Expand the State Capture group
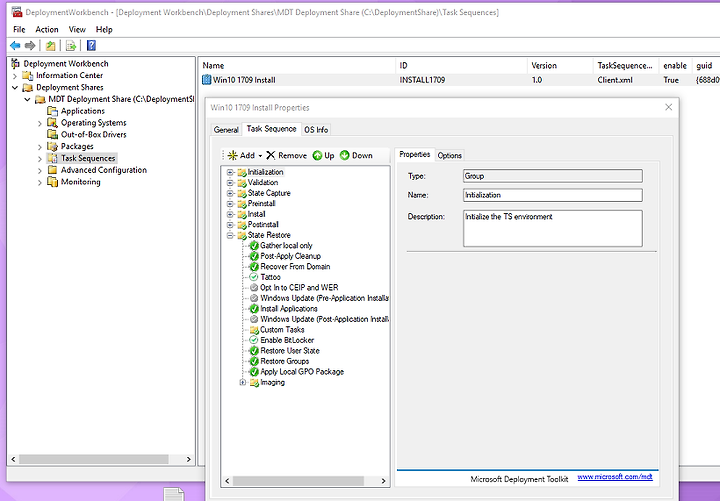 (x=231, y=193)
